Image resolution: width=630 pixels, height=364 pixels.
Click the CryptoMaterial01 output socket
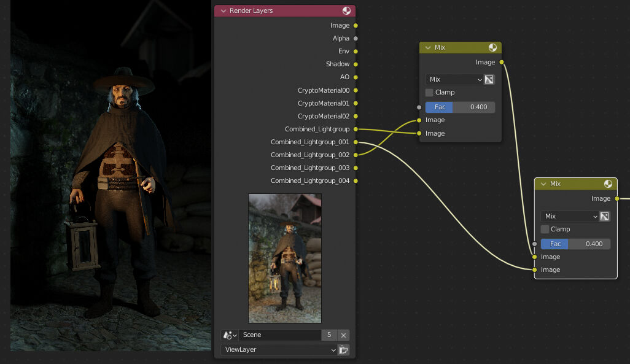(x=356, y=103)
